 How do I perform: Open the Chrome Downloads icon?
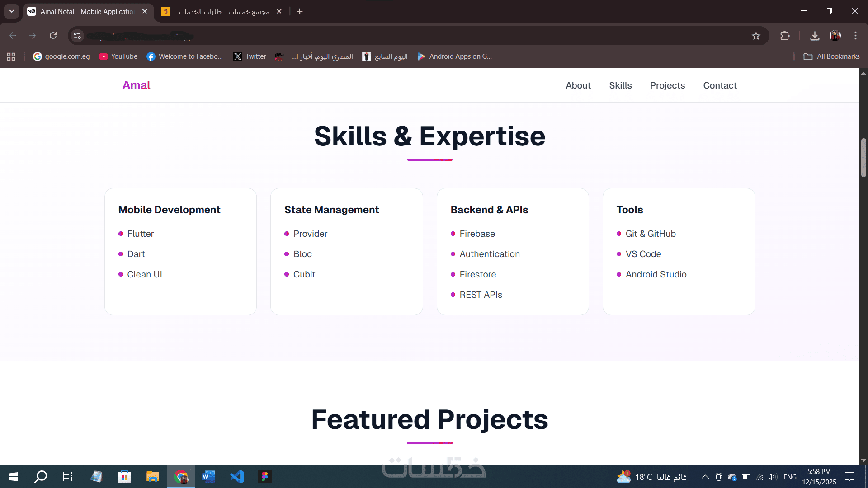pyautogui.click(x=815, y=36)
